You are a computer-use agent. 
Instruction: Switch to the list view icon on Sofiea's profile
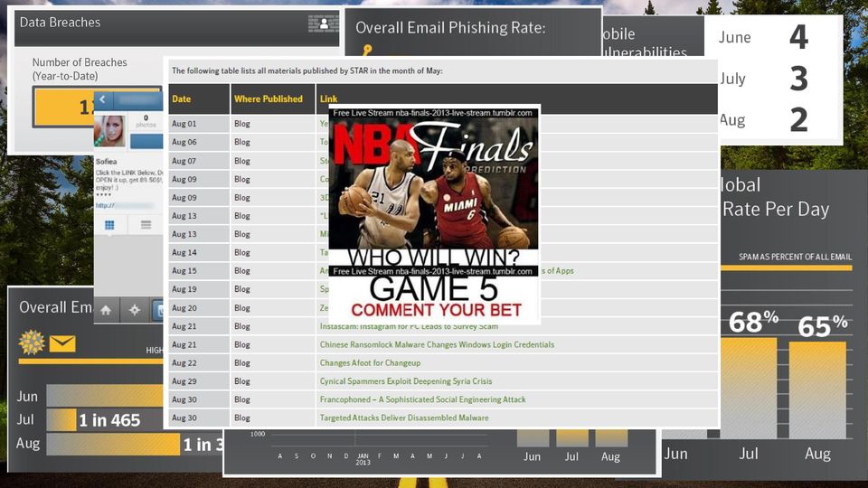[x=146, y=225]
